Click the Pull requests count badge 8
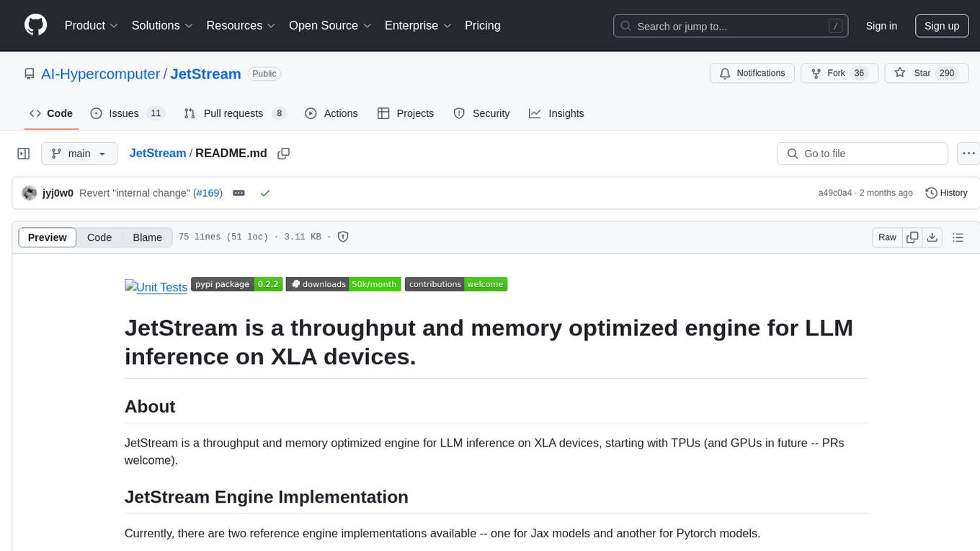The height and width of the screenshot is (551, 980). point(279,113)
